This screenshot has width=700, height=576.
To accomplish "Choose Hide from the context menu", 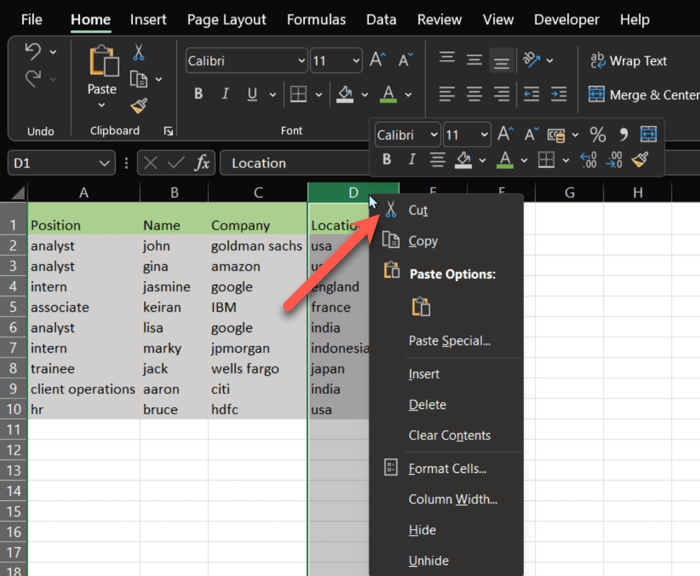I will 422,530.
